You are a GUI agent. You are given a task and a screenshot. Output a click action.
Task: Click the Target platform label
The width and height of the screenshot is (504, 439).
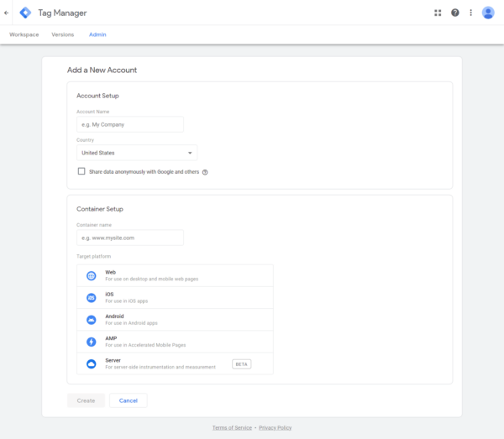[93, 256]
